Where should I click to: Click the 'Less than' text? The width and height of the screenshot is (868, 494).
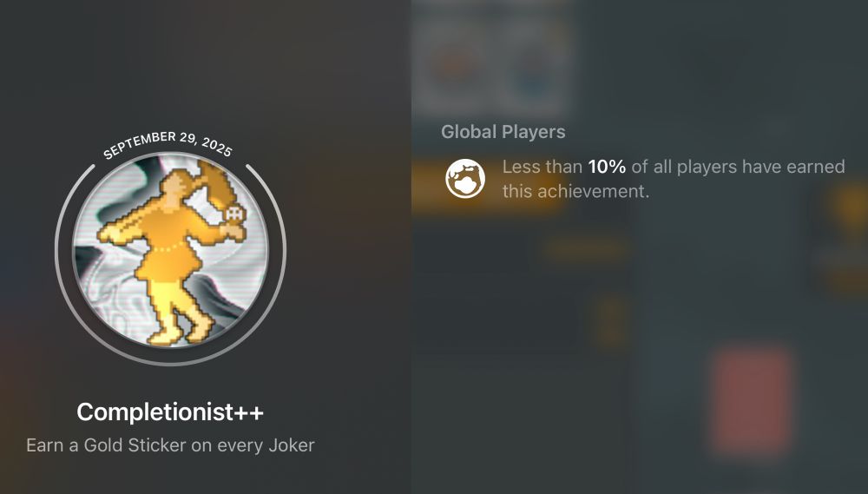coord(542,167)
